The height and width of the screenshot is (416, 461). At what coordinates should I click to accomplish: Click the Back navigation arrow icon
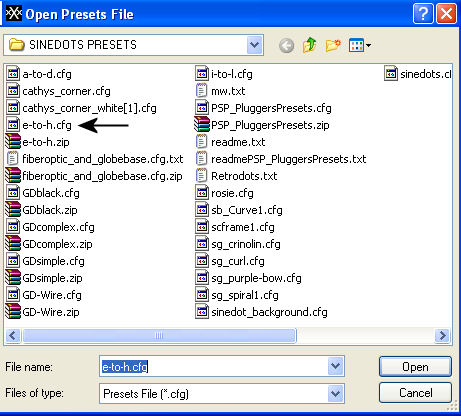(x=286, y=45)
